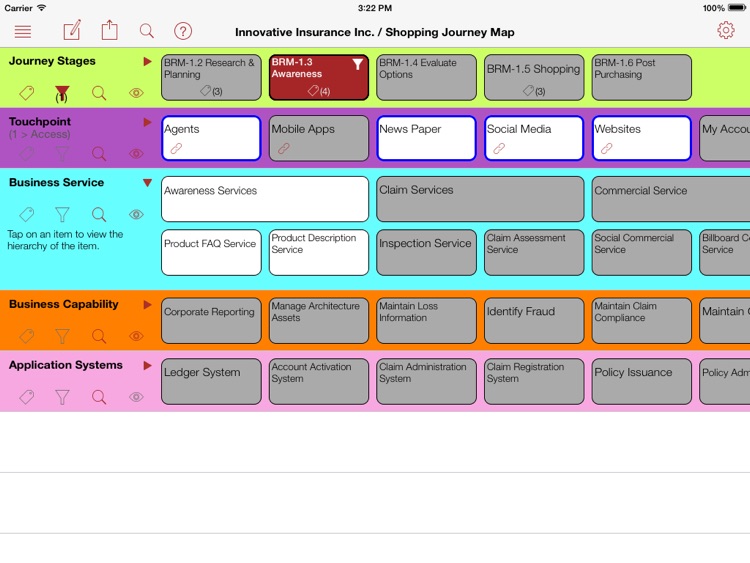Screen dimensions: 750x563
Task: Tap the share/export icon
Action: 110,30
